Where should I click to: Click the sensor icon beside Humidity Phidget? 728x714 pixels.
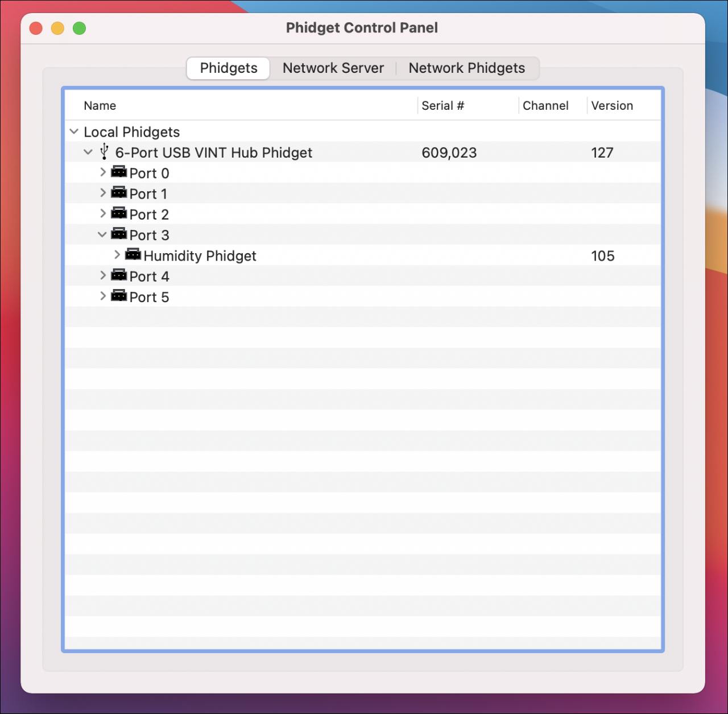coord(134,255)
